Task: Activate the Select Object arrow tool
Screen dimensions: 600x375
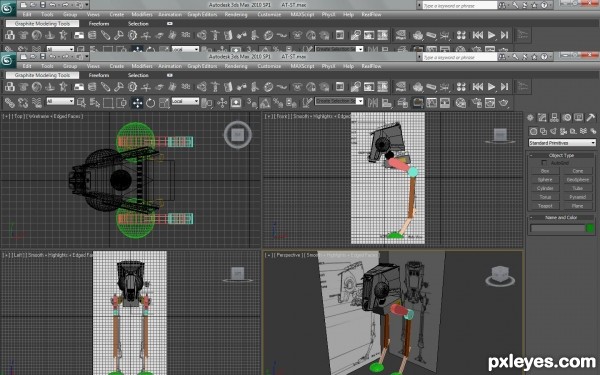Action: [82, 103]
